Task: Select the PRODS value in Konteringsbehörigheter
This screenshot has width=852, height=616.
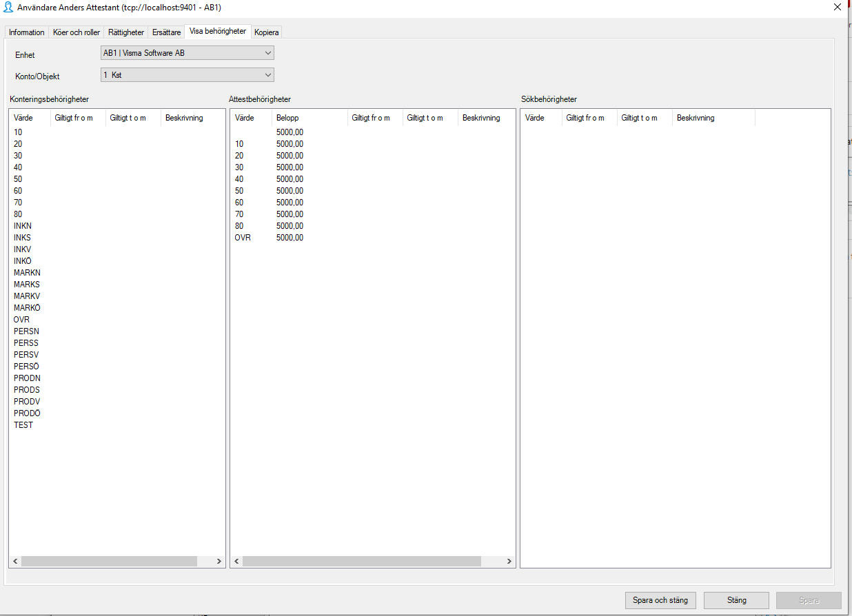Action: (26, 389)
